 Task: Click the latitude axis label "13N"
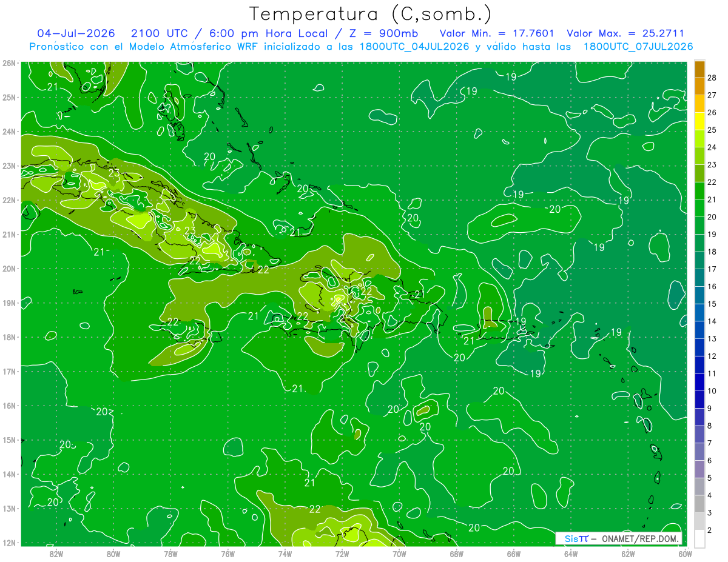click(x=8, y=509)
